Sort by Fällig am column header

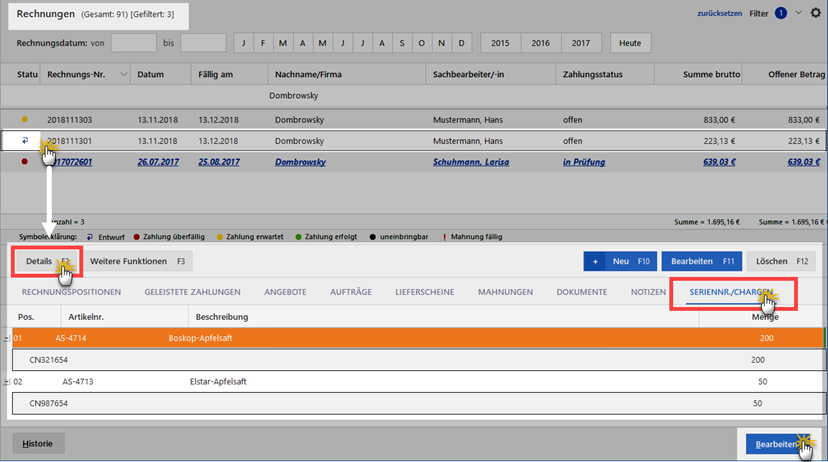[229, 74]
